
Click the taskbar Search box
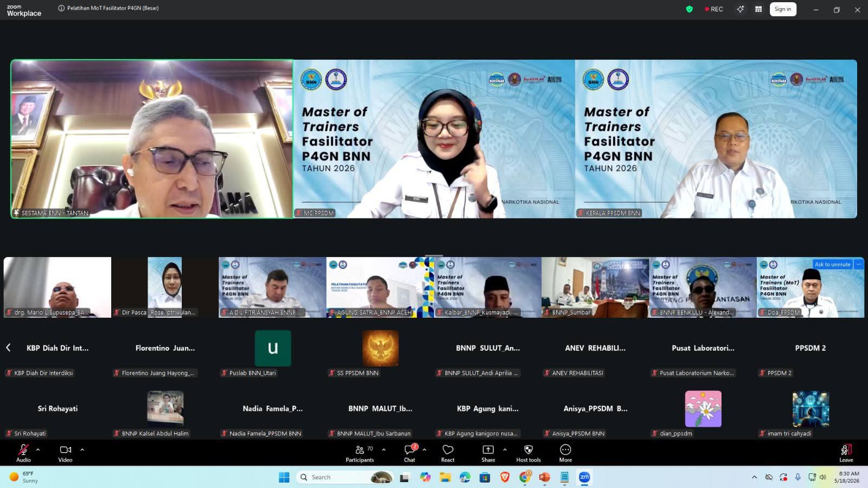pyautogui.click(x=344, y=477)
